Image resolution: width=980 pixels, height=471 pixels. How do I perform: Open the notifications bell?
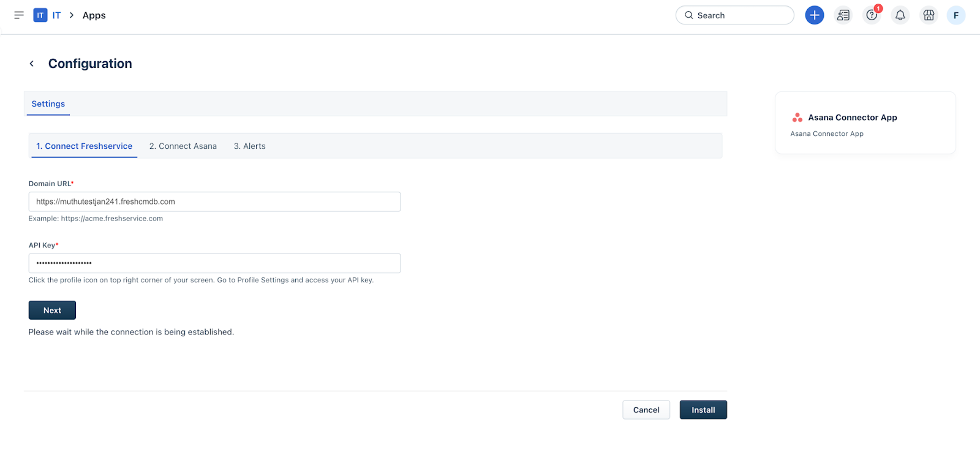coord(900,15)
